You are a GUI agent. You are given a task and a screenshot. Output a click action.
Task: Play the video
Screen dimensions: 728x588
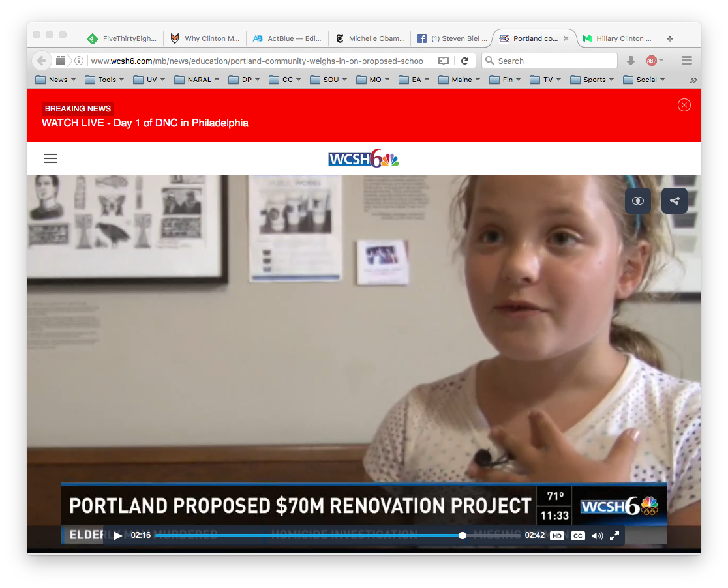117,536
